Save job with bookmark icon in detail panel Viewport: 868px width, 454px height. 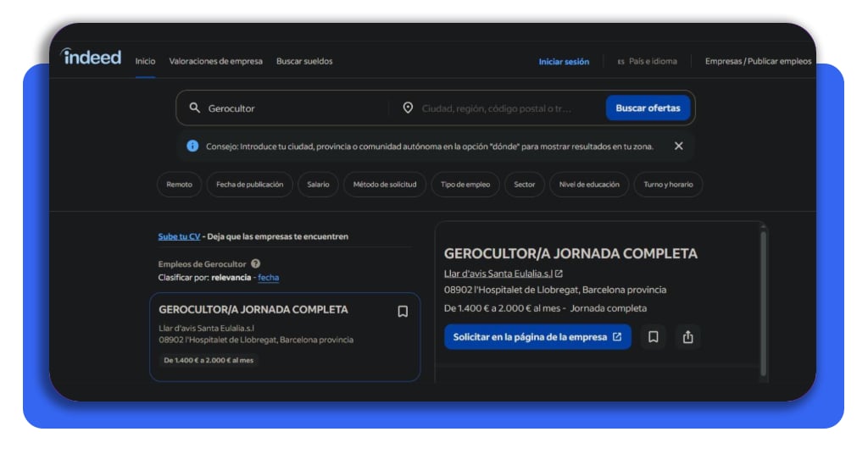654,337
